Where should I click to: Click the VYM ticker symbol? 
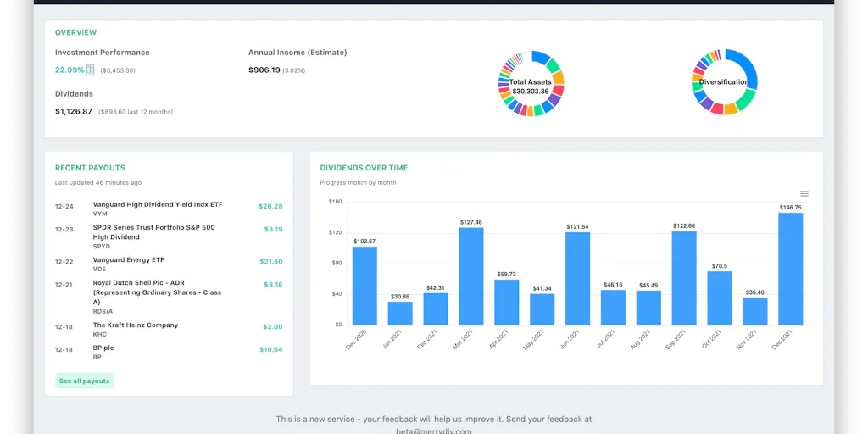[x=100, y=214]
